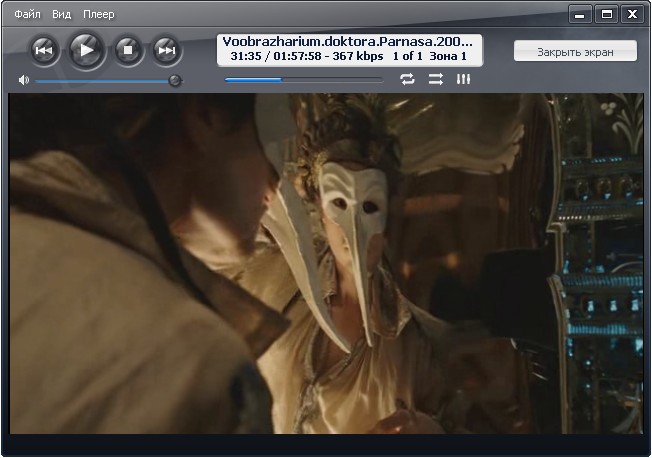The image size is (652, 458).
Task: Skip to the next track
Action: [167, 49]
